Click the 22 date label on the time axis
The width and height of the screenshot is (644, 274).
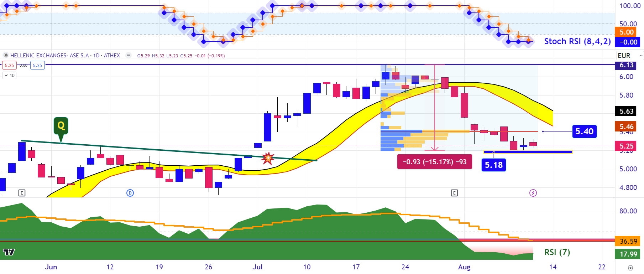(602, 267)
